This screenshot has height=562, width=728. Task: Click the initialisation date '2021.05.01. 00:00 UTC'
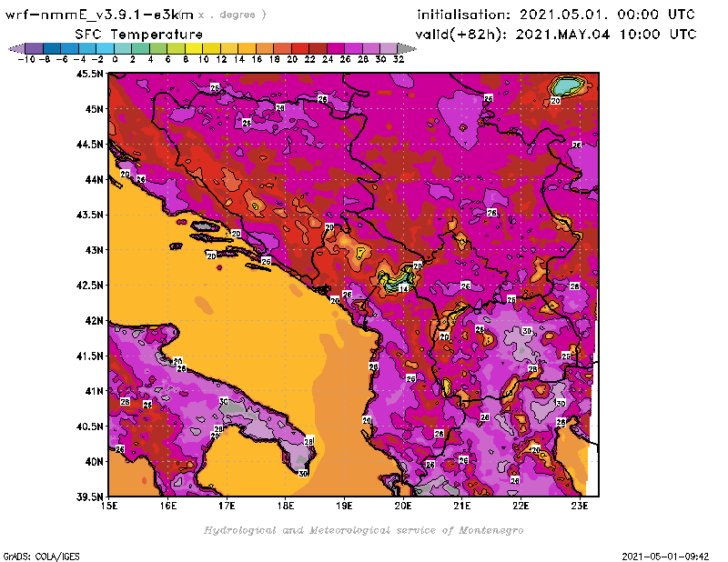(x=607, y=15)
